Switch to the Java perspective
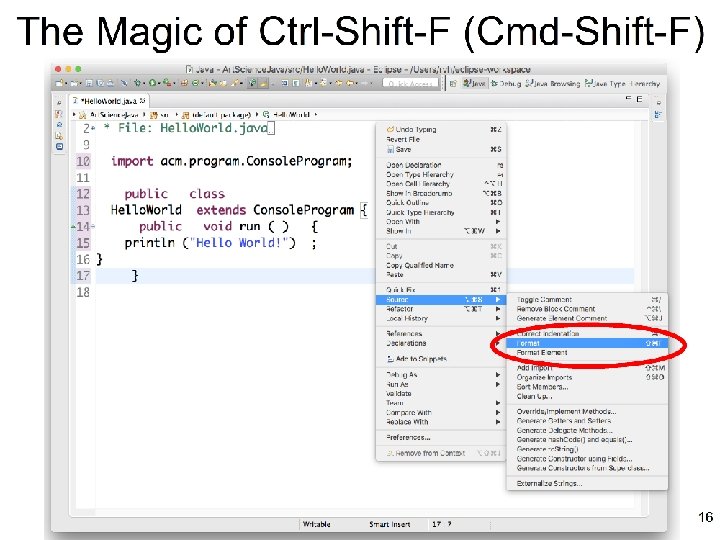This screenshot has height=540, width=720. click(474, 83)
